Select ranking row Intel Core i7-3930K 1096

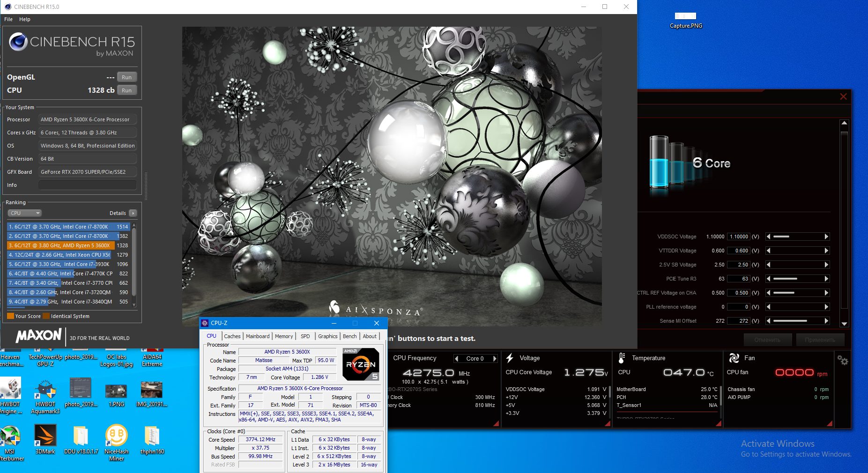(x=68, y=264)
